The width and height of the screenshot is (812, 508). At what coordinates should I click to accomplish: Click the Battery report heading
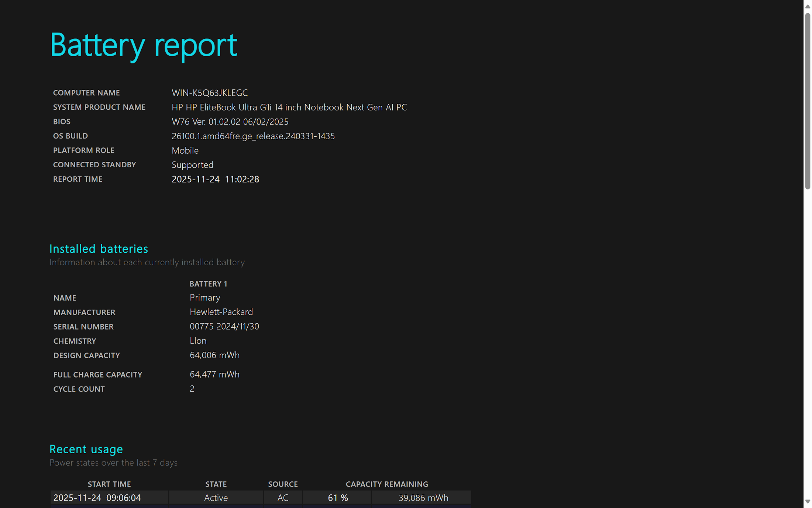coord(144,45)
